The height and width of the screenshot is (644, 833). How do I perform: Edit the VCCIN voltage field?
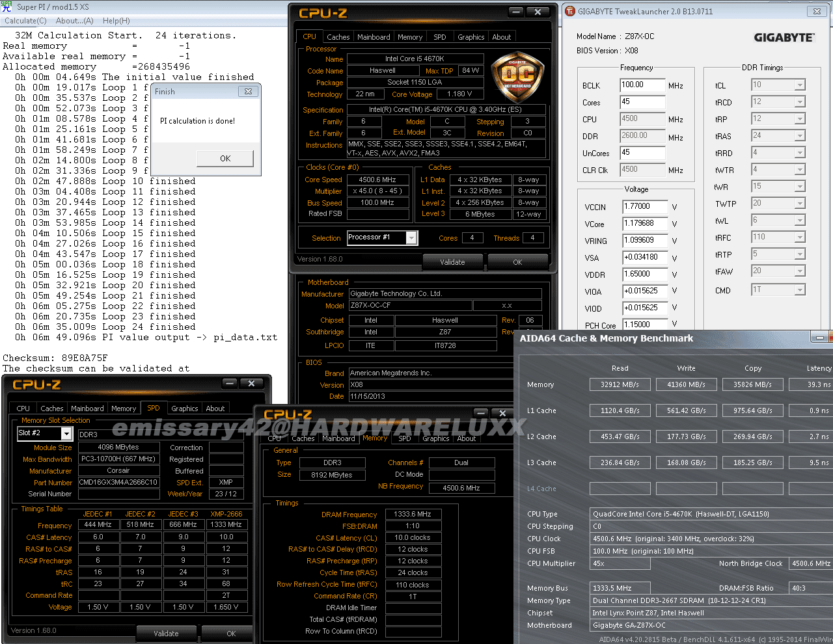coord(645,207)
